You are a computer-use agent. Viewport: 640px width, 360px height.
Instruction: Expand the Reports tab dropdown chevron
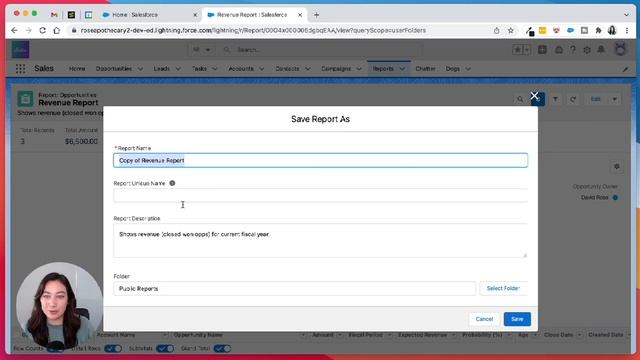pos(402,69)
